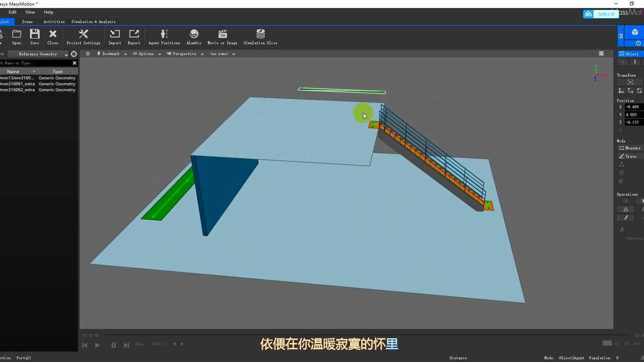Click the Save icon in the toolbar
Viewport: 644px width, 362px height.
(34, 35)
